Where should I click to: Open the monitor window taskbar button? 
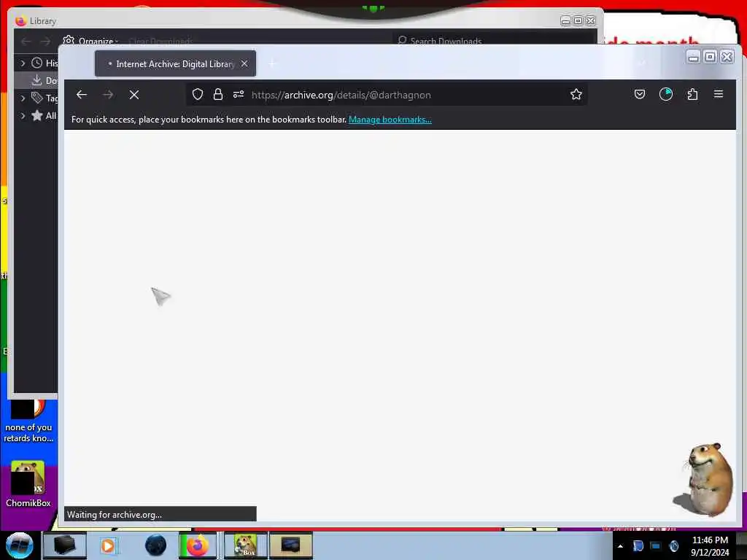290,545
